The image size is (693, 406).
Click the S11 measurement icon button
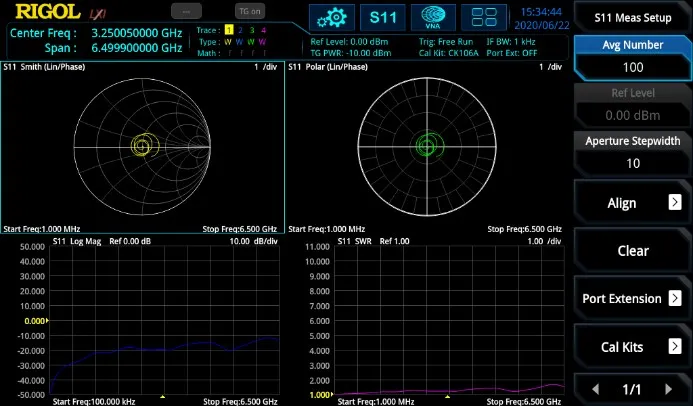[x=384, y=17]
